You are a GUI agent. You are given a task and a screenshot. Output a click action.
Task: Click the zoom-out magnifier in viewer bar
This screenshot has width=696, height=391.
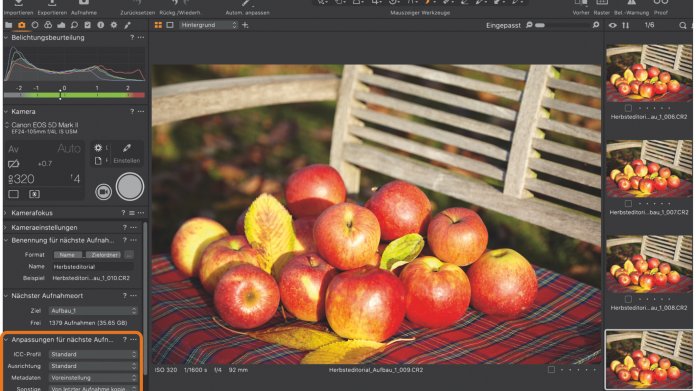[529, 25]
